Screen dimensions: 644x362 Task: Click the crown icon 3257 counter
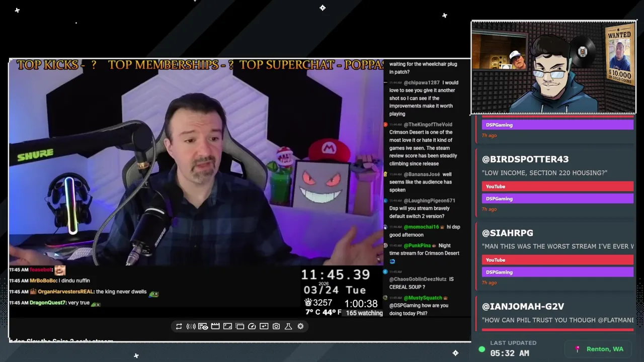point(318,303)
